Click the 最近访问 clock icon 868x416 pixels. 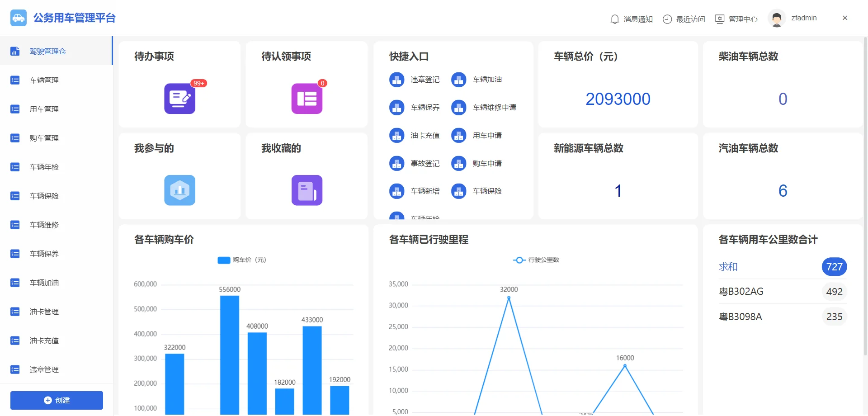667,19
